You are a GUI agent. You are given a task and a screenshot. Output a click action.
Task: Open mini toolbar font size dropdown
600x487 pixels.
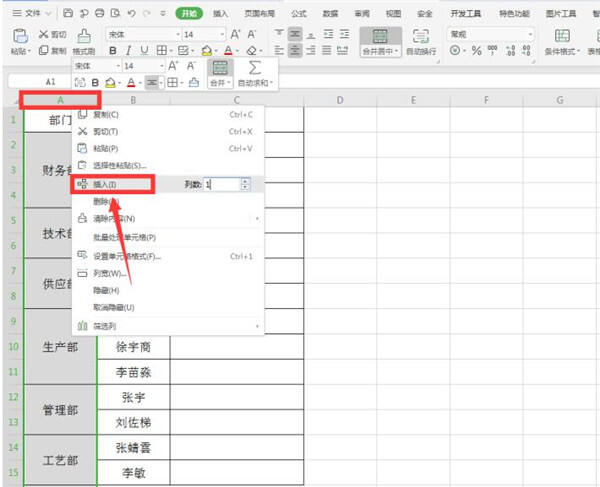pos(161,66)
